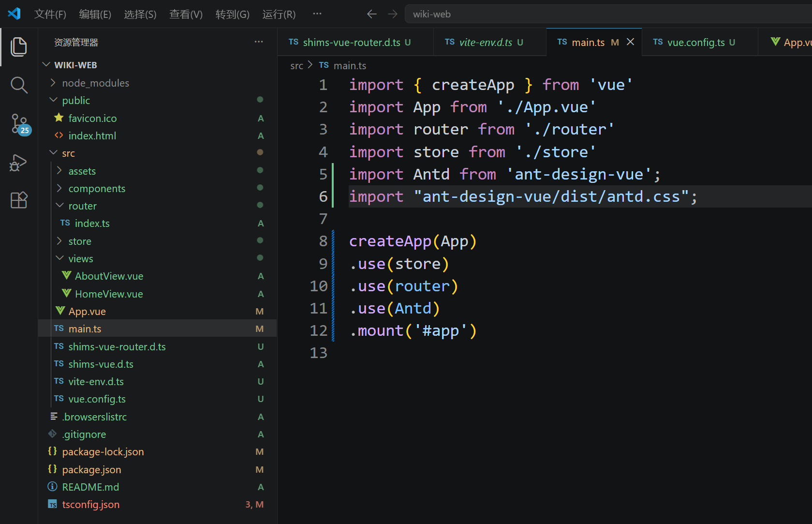
Task: Open the Run and Debug view
Action: pos(19,163)
